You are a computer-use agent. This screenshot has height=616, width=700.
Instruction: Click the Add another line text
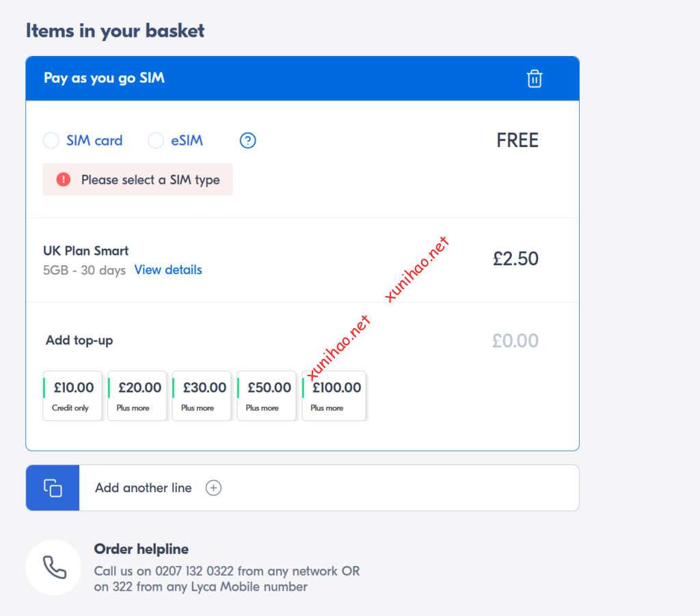144,488
